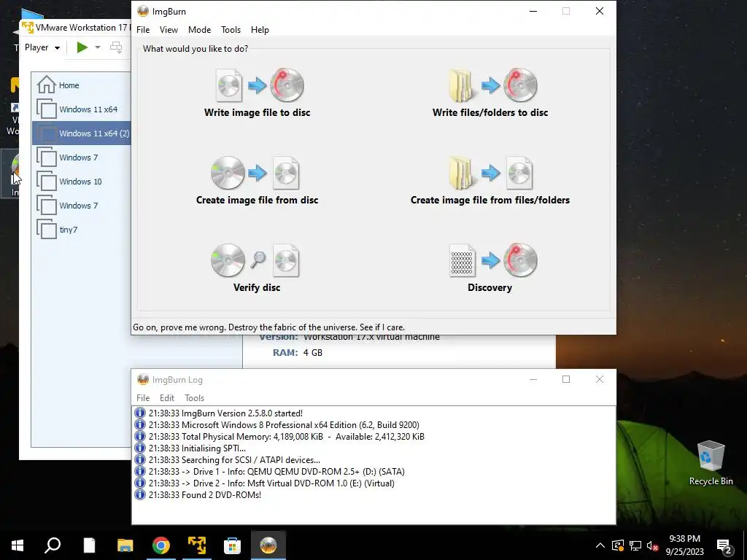Open Edit menu in ImgBurn Log window
Image resolution: width=747 pixels, height=560 pixels.
pos(167,397)
